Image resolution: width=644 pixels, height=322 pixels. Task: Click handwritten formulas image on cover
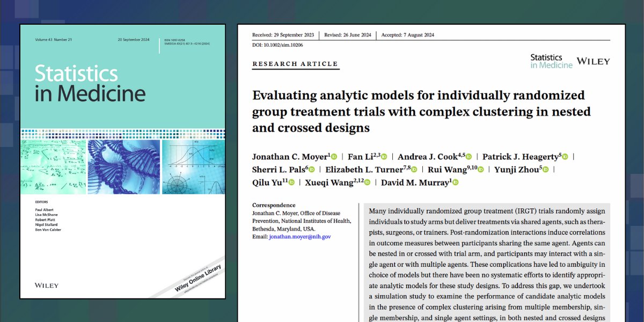(54, 167)
